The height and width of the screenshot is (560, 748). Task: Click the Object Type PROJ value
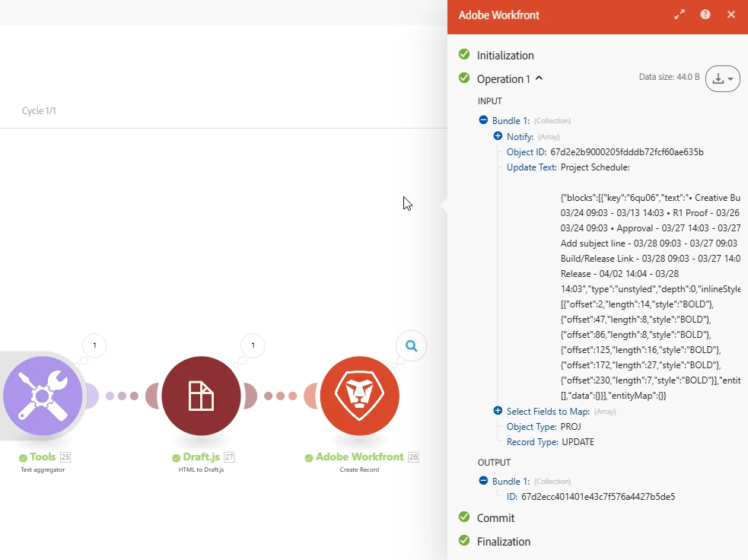tap(571, 427)
